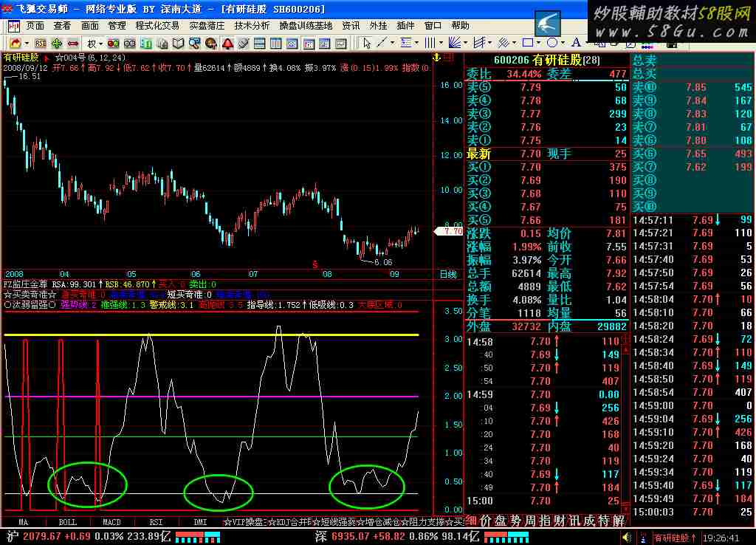Open the fan lines tool dropdown
This screenshot has height=545, width=756.
click(465, 44)
